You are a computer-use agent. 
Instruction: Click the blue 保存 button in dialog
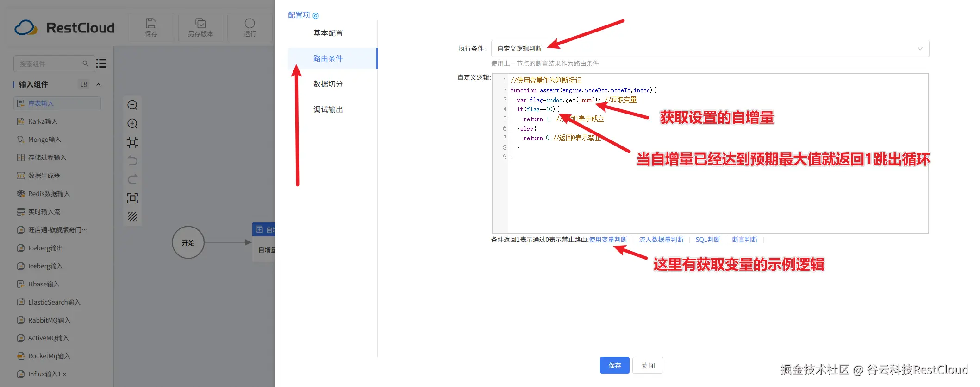[615, 365]
